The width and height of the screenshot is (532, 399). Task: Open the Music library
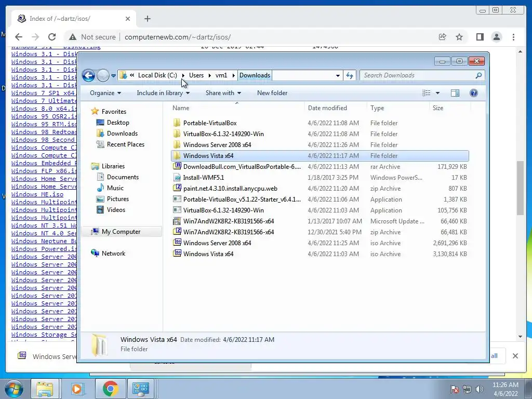tap(115, 188)
